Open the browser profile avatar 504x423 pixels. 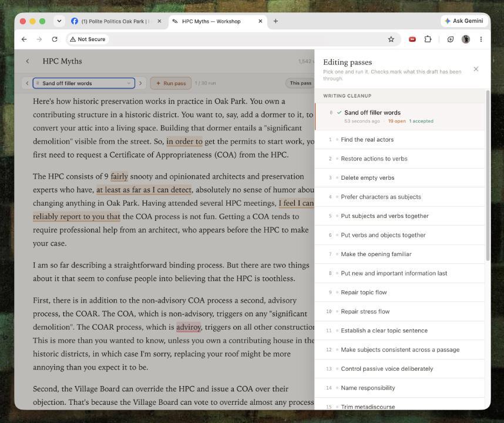[466, 39]
